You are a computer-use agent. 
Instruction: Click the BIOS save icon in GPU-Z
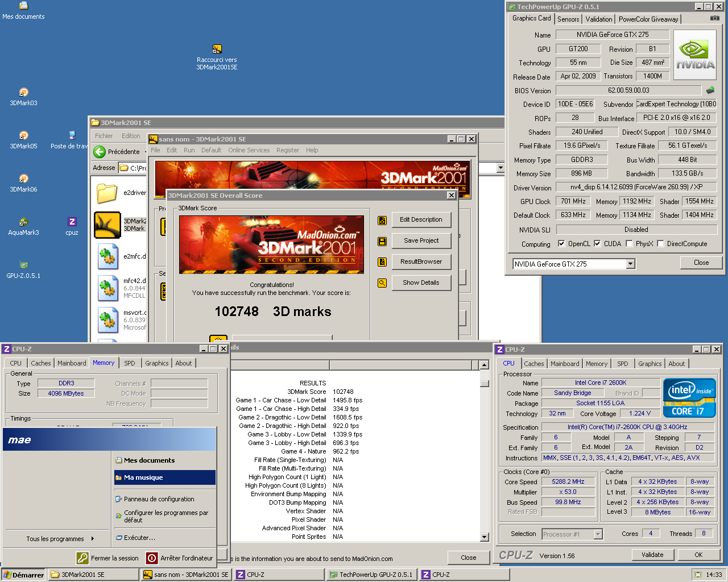click(710, 90)
